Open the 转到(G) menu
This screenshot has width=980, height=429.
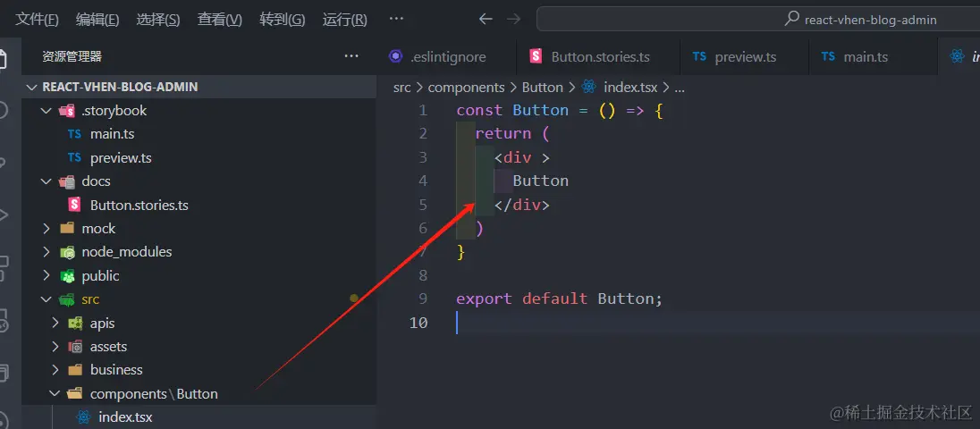pyautogui.click(x=283, y=20)
